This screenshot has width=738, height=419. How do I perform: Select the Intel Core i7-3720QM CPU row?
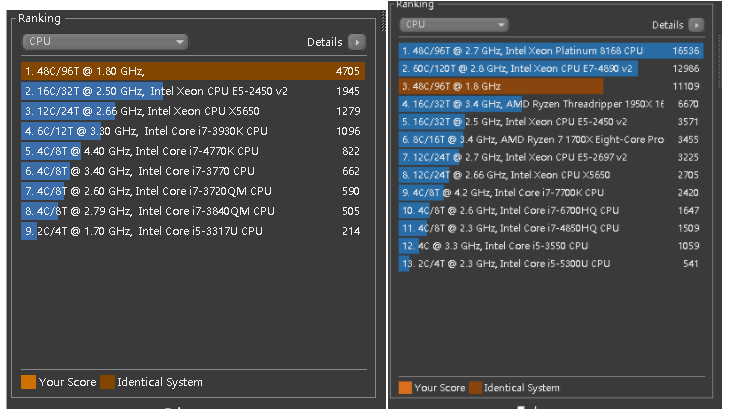pyautogui.click(x=193, y=191)
